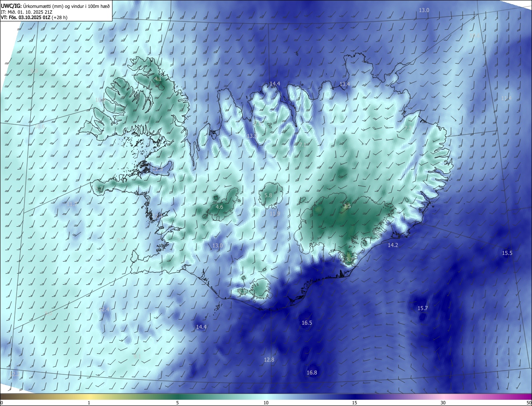Click the title 'Úrkomumætti (mm) og vindur í 100m hæð'
532x406 pixels.
[66, 5]
